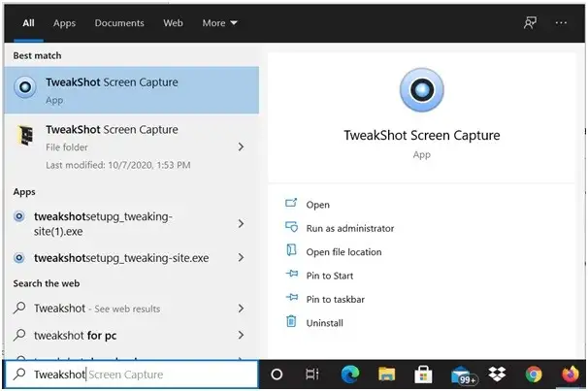This screenshot has width=588, height=391.
Task: Click the Cortana circle on taskbar
Action: [x=277, y=375]
